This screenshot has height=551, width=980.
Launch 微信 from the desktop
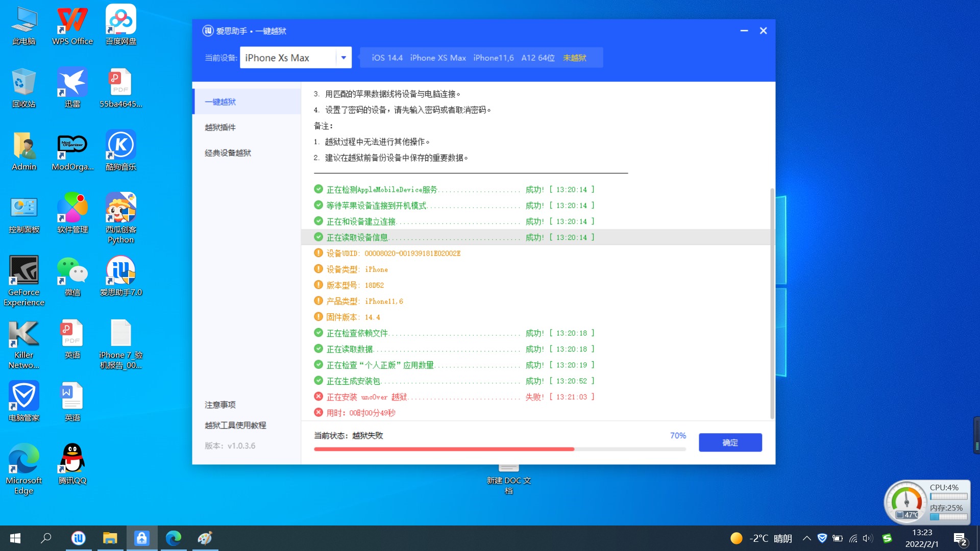(x=72, y=277)
